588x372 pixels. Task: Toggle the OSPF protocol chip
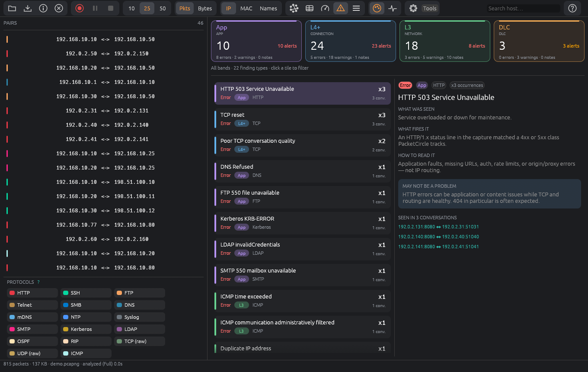(32, 341)
